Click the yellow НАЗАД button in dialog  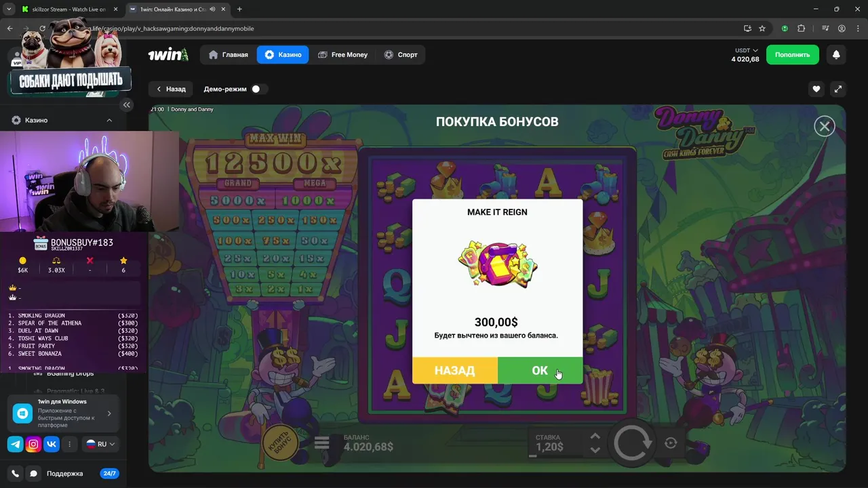point(455,370)
